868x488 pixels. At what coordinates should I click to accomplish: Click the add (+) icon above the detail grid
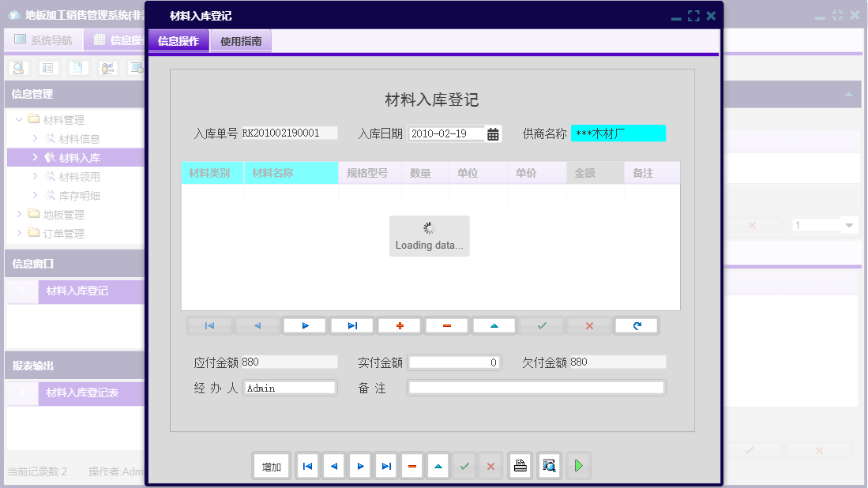399,325
